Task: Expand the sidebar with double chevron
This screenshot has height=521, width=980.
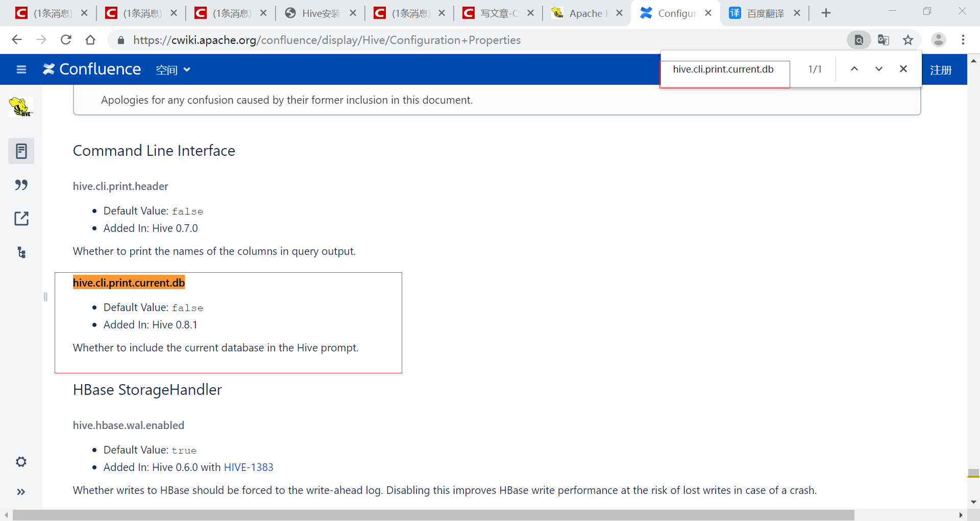Action: click(21, 492)
